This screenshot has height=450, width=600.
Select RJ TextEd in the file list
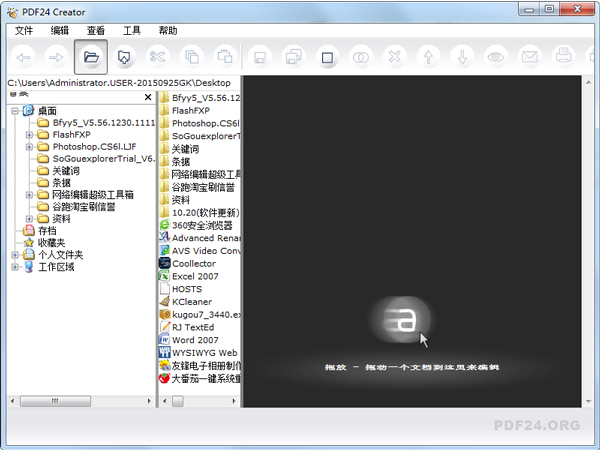point(193,327)
